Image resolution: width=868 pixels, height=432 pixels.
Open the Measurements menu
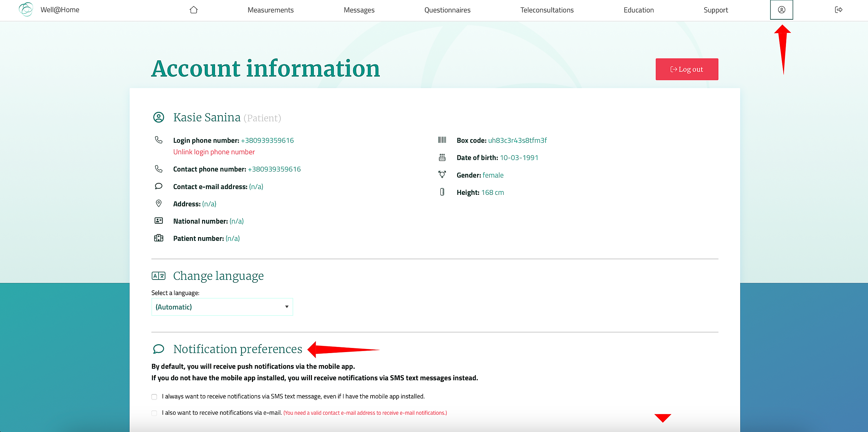(x=271, y=10)
